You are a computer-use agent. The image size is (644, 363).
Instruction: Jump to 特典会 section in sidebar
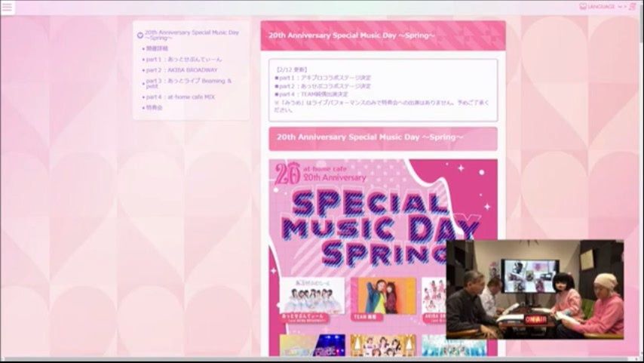coord(155,108)
